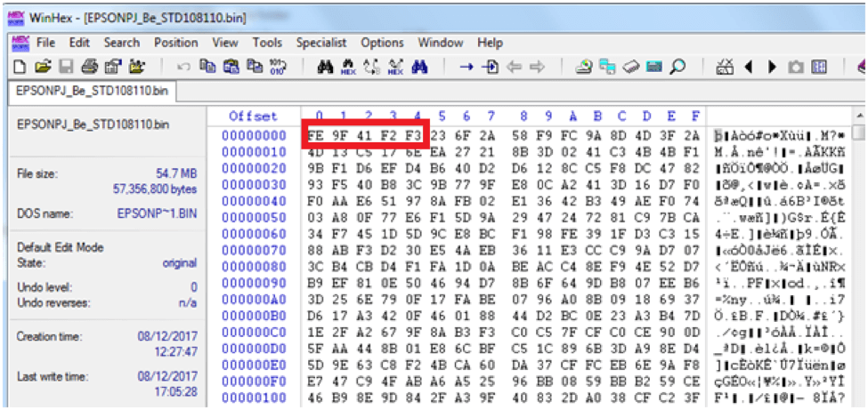Click the Offset column header
The height and width of the screenshot is (410, 868).
point(253,117)
